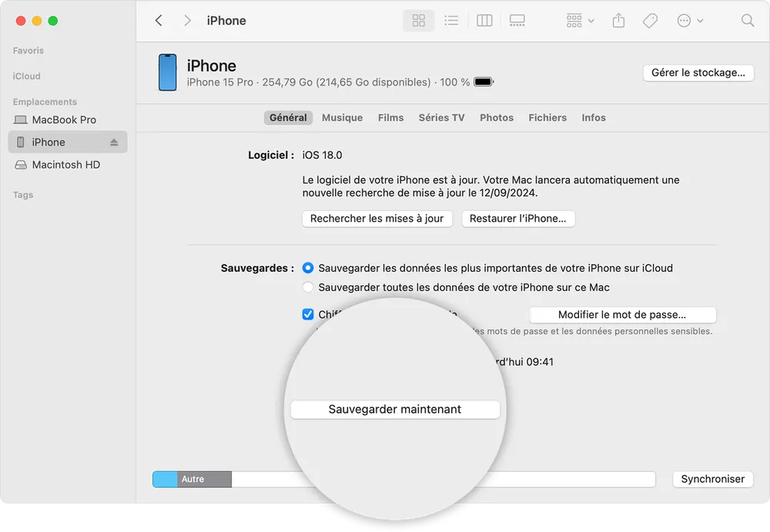This screenshot has width=770, height=532.
Task: Click Rechercher les mises à jour
Action: pyautogui.click(x=377, y=219)
